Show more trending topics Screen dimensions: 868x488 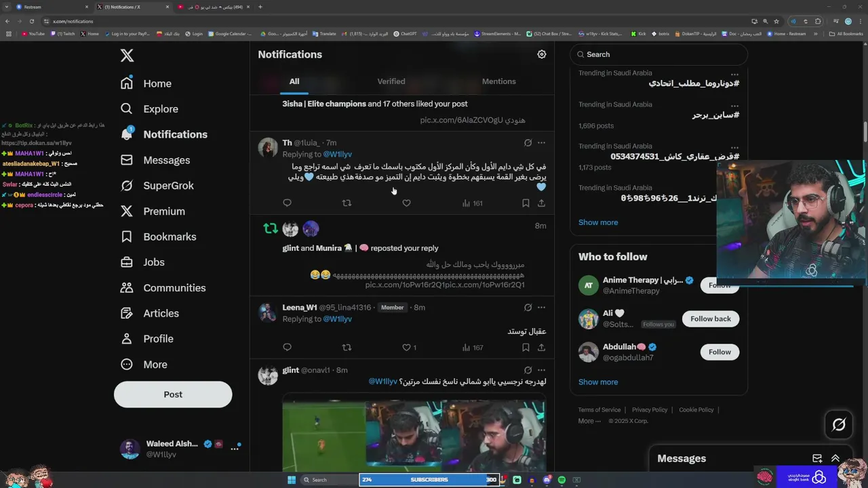click(x=598, y=222)
